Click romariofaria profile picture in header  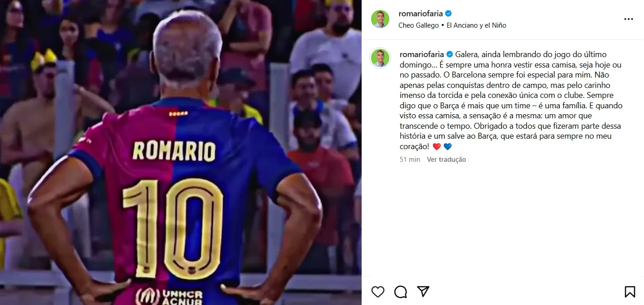[x=380, y=19]
